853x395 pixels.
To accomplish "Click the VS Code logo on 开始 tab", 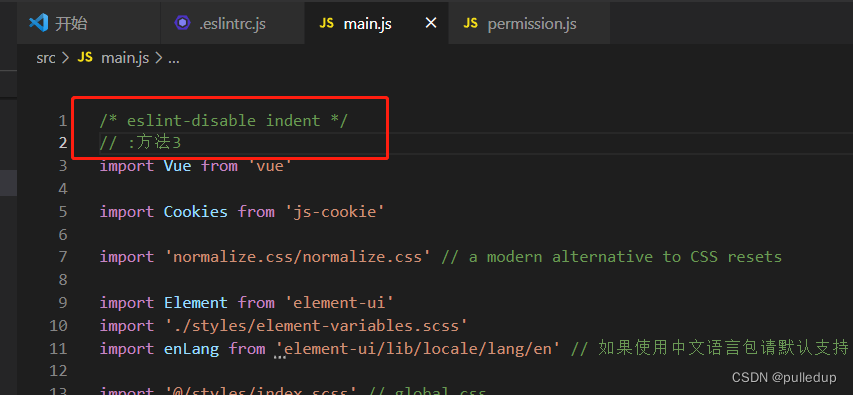I will [x=39, y=23].
